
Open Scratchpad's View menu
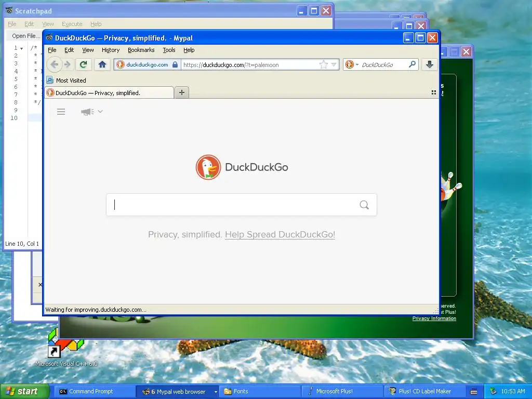[48, 24]
